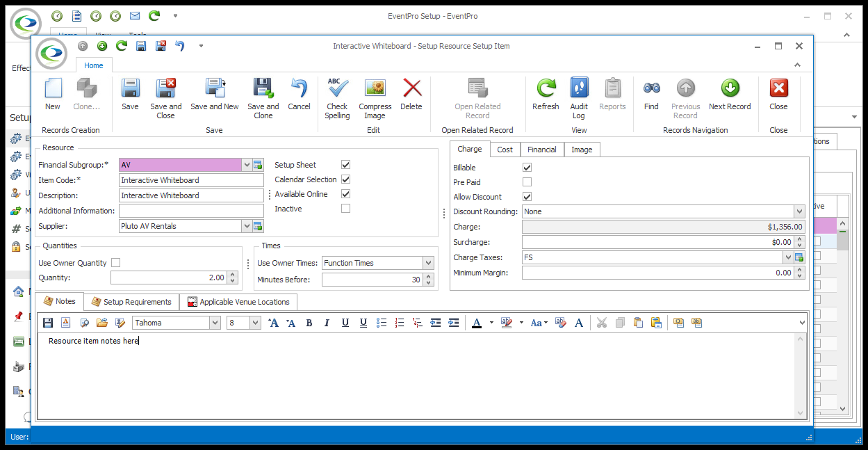Toggle the Calendar Selection checkbox
The height and width of the screenshot is (450, 868).
(345, 179)
